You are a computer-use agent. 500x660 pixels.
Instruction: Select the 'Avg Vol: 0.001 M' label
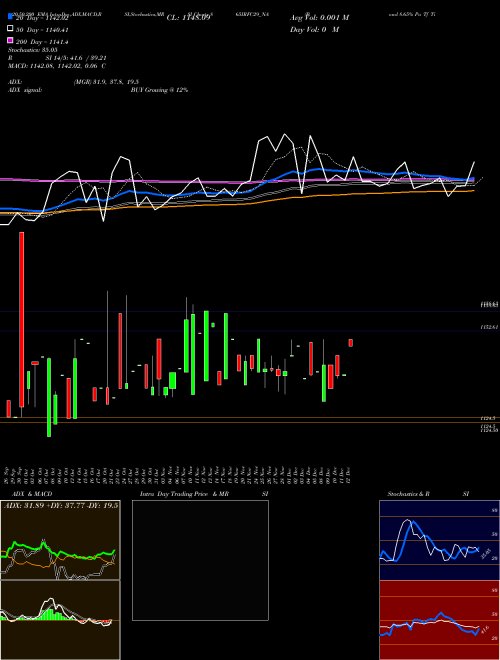tap(319, 18)
